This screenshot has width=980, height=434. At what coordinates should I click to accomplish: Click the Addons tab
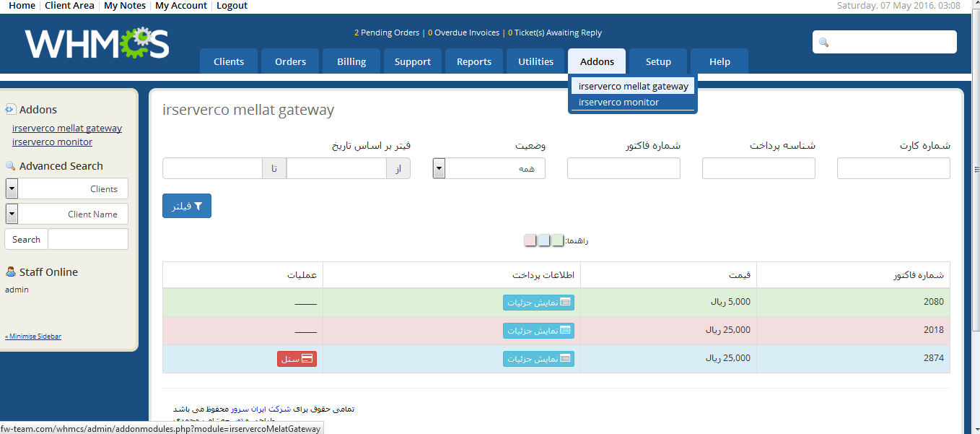pyautogui.click(x=597, y=61)
